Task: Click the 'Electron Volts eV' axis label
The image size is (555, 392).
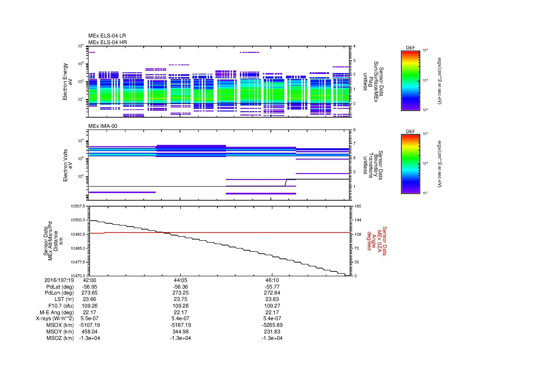Action: (67, 166)
